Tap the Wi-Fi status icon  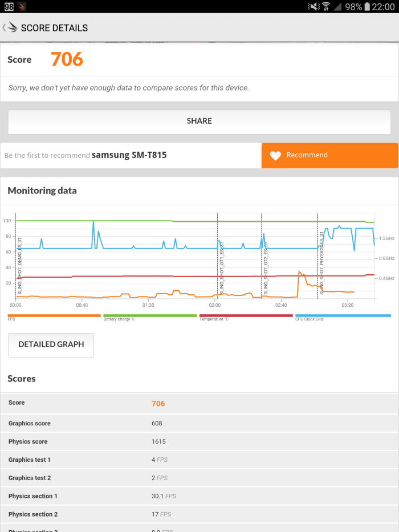click(x=326, y=6)
